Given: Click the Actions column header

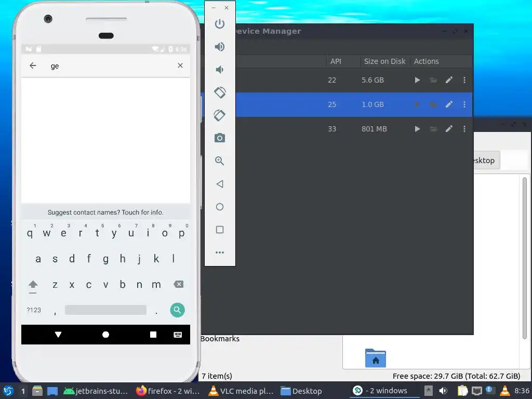Looking at the screenshot, I should pyautogui.click(x=426, y=61).
